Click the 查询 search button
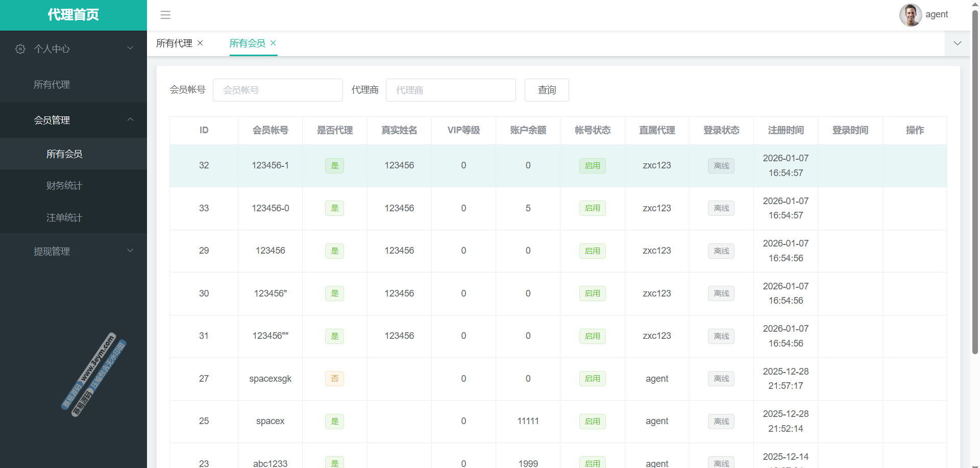The width and height of the screenshot is (980, 468). pyautogui.click(x=547, y=90)
